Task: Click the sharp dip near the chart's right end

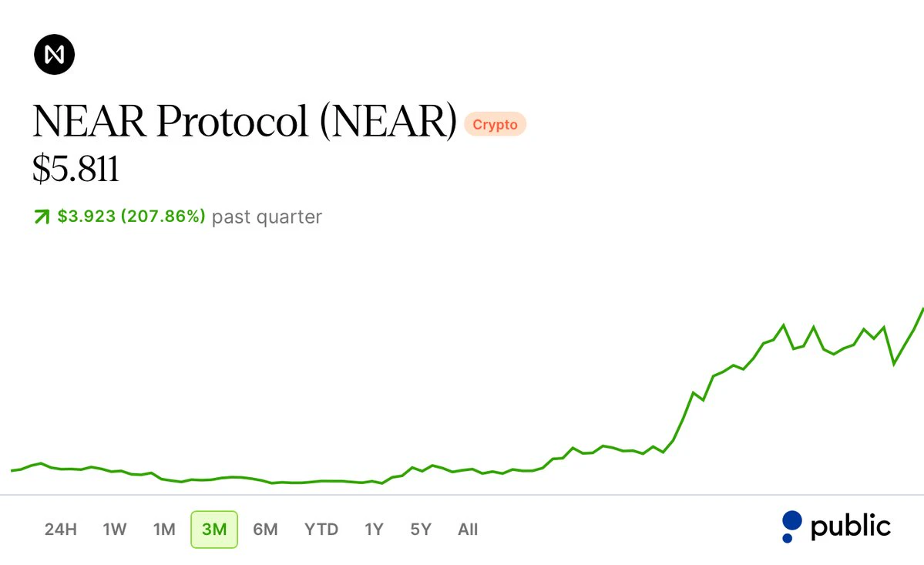Action: coord(894,364)
